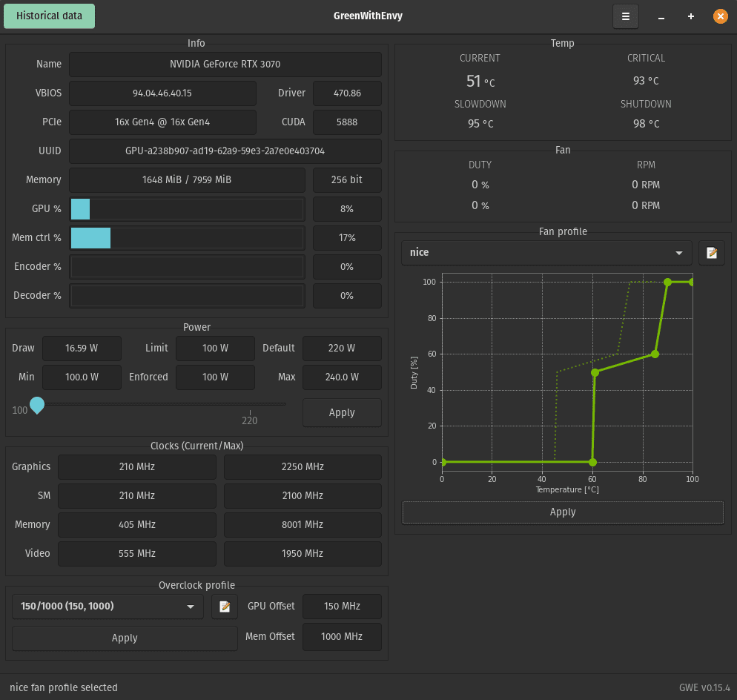Close the GreenWithEnvy window

click(x=720, y=16)
